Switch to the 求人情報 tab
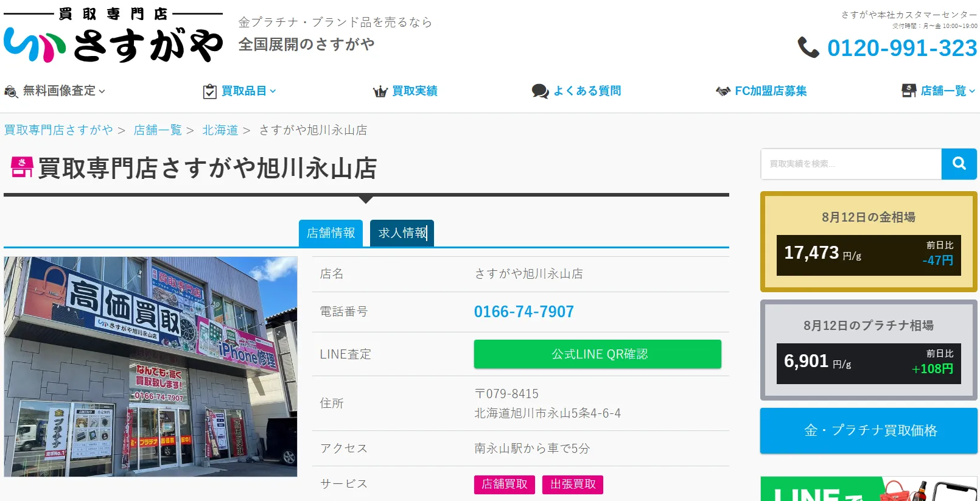980x501 pixels. [x=402, y=233]
